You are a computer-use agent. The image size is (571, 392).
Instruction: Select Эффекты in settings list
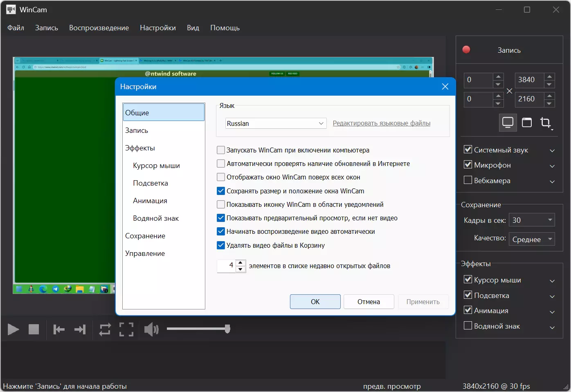164,148
